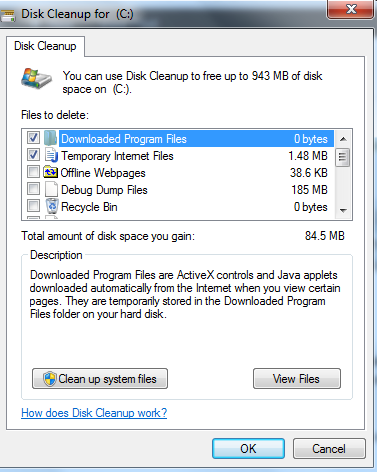Click the shield icon on Clean up button
Viewport: 377px width, 472px height.
tap(50, 379)
